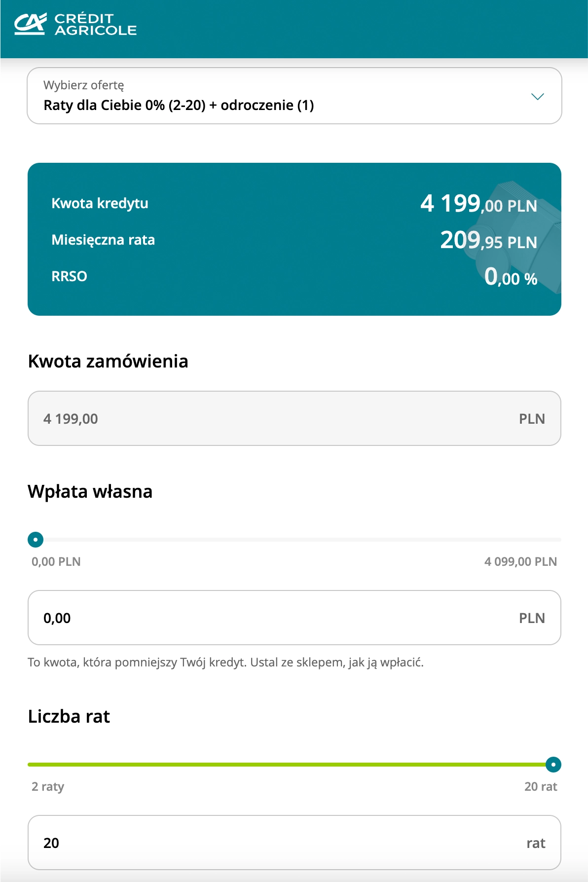Viewport: 588px width, 882px height.
Task: Click the 'Miesięczna rata' value 209,95 PLN
Action: (x=487, y=240)
